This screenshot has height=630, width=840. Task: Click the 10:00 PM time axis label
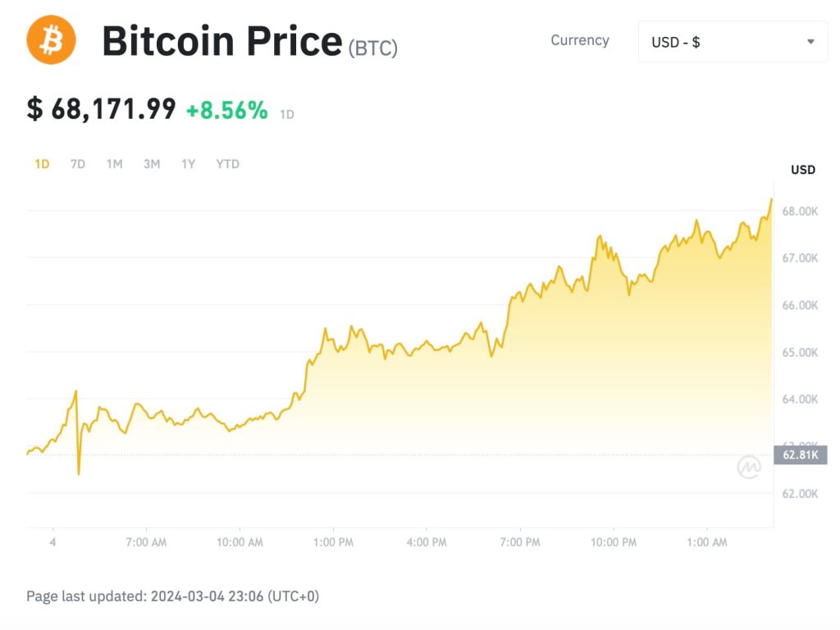(x=614, y=542)
